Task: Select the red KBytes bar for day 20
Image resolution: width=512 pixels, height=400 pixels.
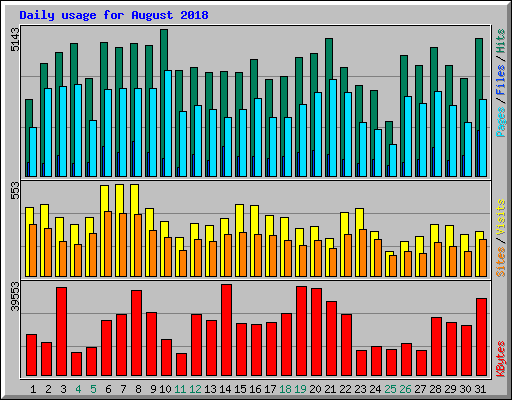Action: click(x=316, y=332)
